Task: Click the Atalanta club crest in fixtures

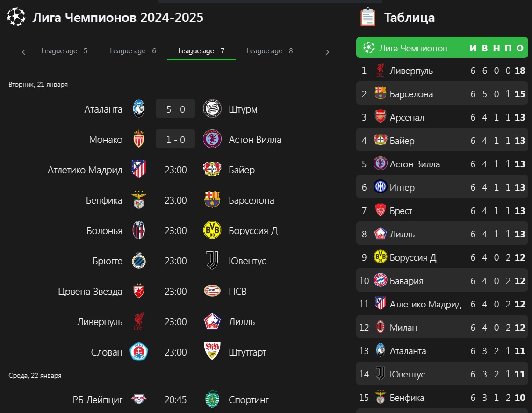Action: tap(139, 109)
